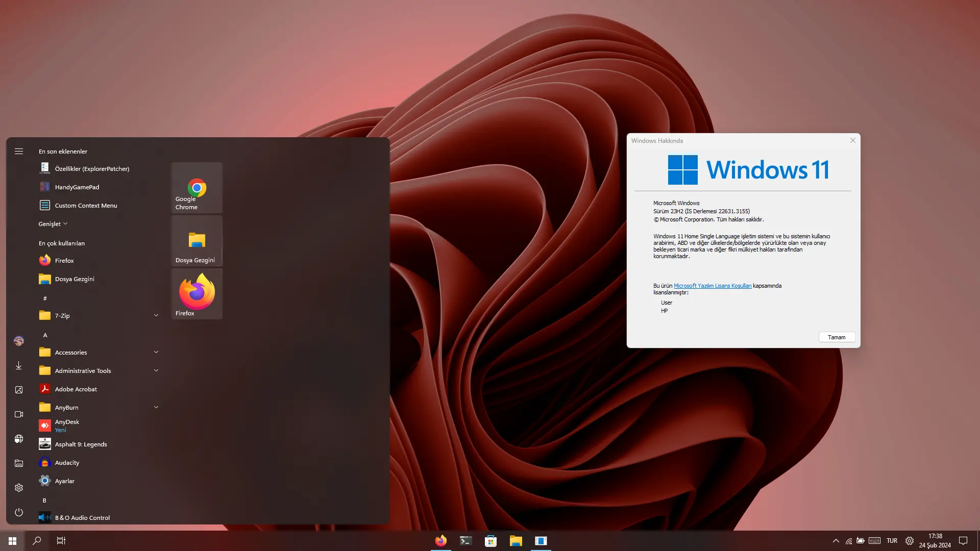This screenshot has width=980, height=551.
Task: Click the B alphabet group header
Action: [x=44, y=500]
